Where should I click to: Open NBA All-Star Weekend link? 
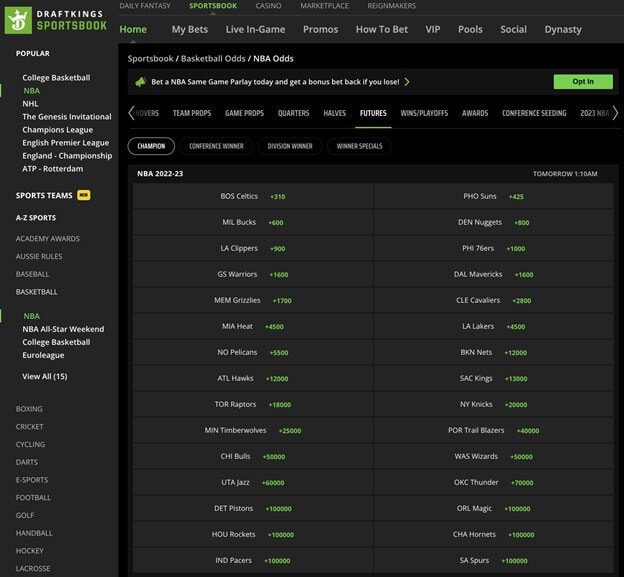click(x=63, y=329)
